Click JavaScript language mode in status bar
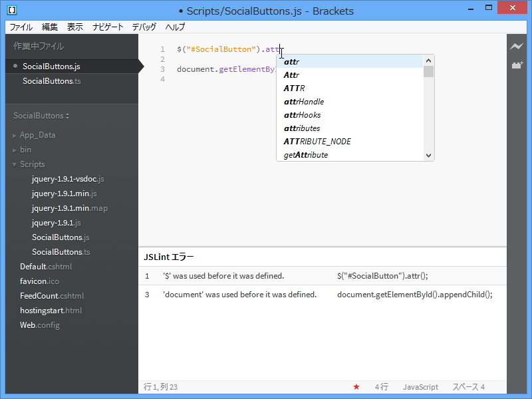 (x=420, y=387)
